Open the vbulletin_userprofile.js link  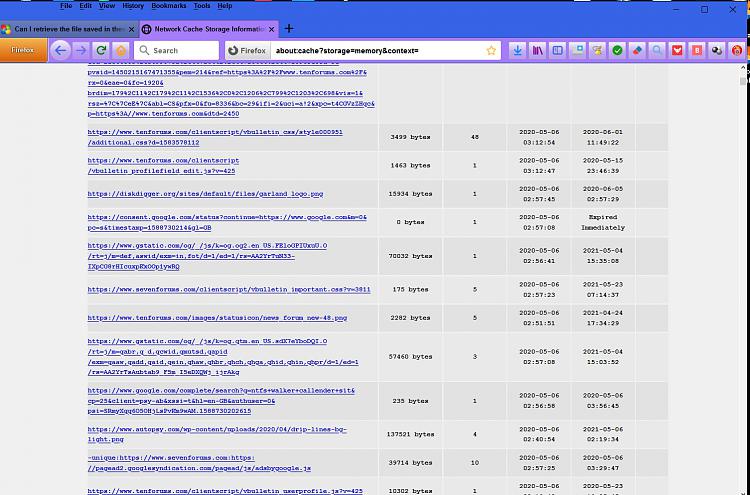pyautogui.click(x=225, y=491)
